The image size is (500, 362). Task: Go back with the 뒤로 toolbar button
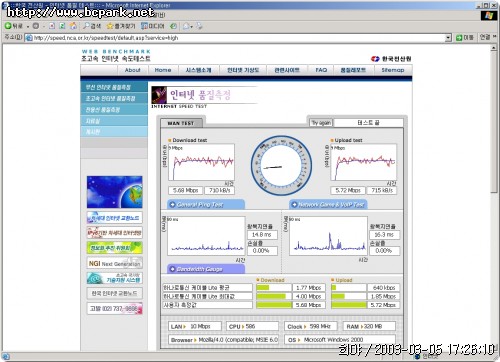(13, 26)
